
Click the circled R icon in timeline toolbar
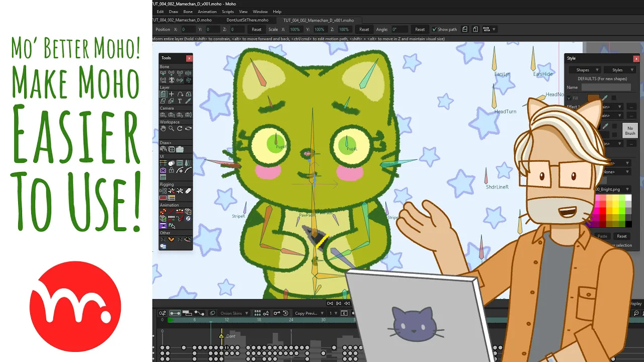(285, 313)
